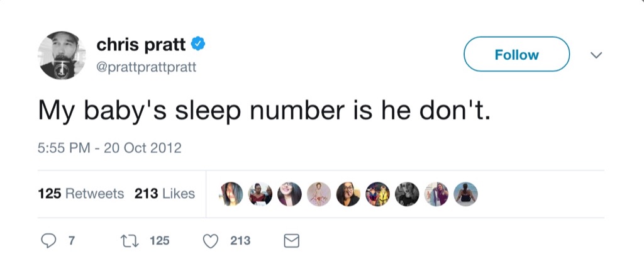View the list of 125 Retweets

coord(81,194)
